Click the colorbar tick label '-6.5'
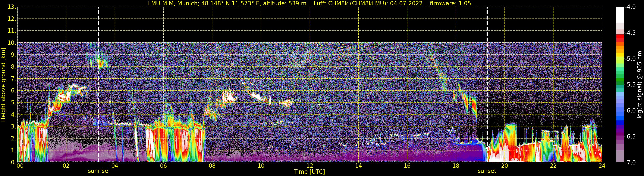This screenshot has height=176, width=644. coord(630,137)
